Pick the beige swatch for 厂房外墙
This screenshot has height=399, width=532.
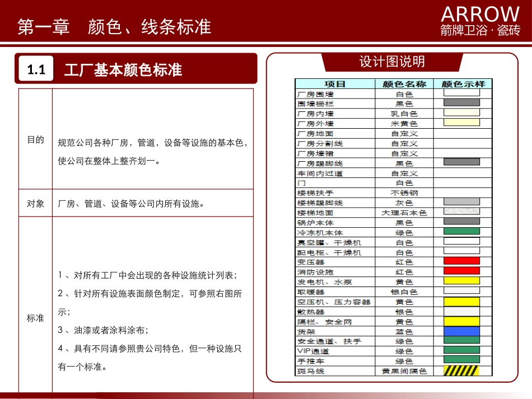(x=461, y=123)
